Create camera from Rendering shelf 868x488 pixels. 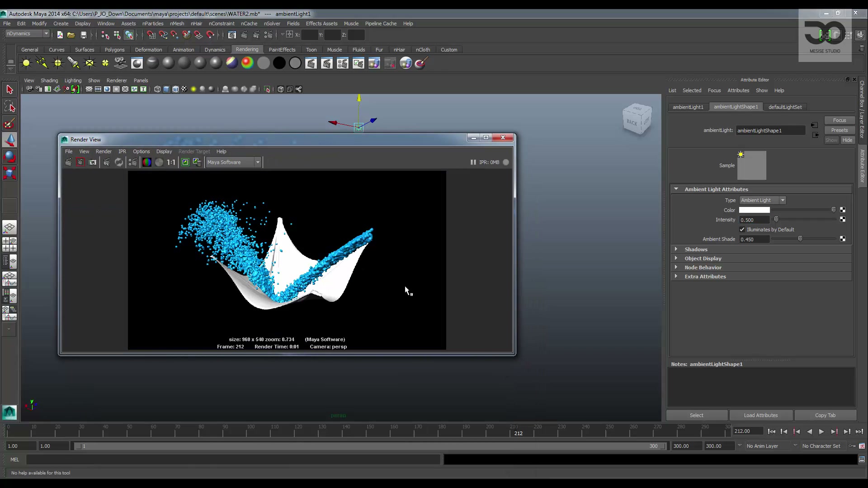click(x=120, y=63)
